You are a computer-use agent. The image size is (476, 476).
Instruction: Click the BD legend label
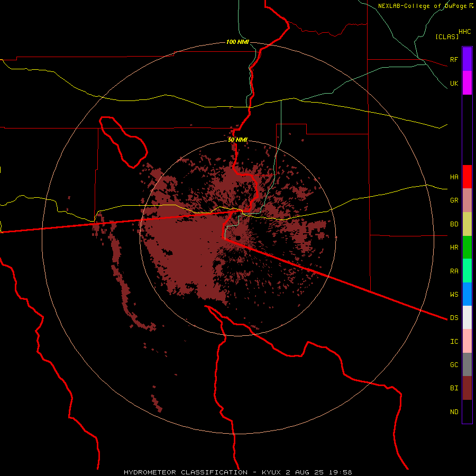[x=454, y=224]
